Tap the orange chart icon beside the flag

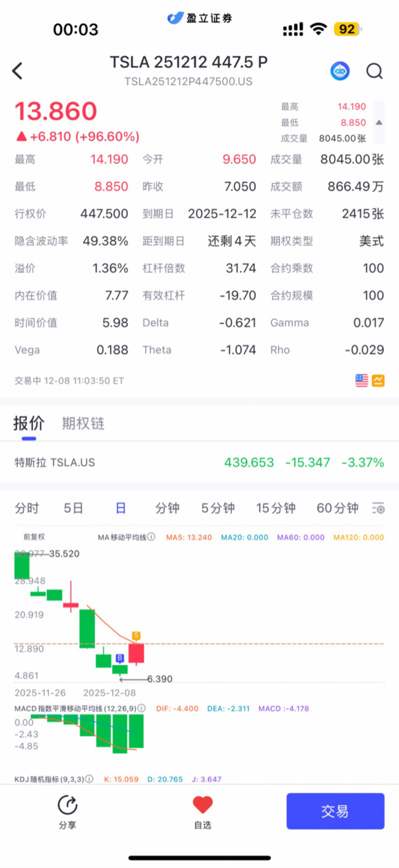click(x=378, y=381)
